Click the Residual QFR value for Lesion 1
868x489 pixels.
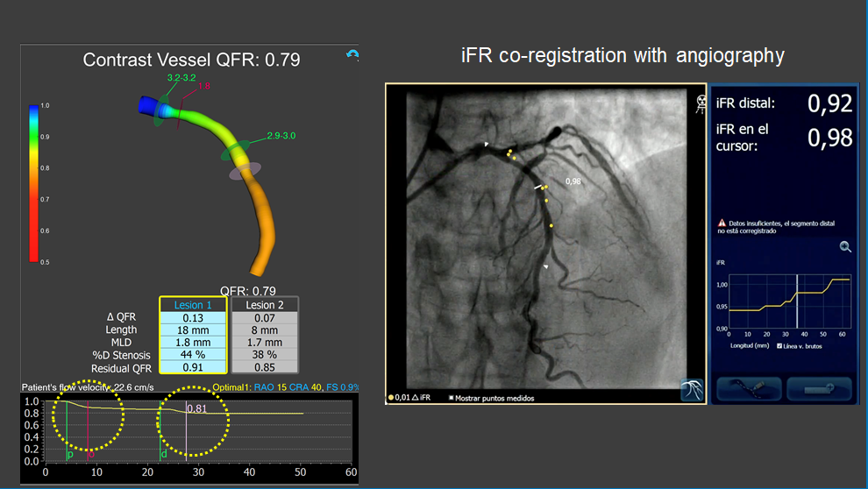click(x=193, y=367)
